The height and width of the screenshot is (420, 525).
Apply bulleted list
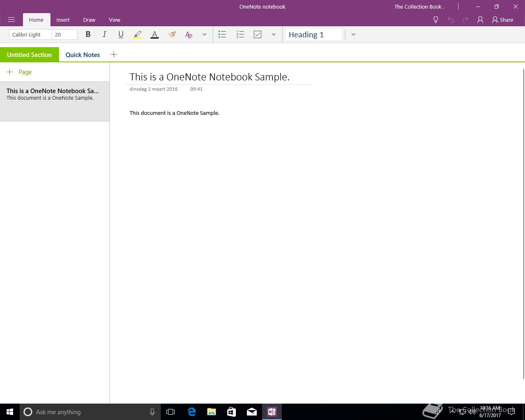pos(222,34)
